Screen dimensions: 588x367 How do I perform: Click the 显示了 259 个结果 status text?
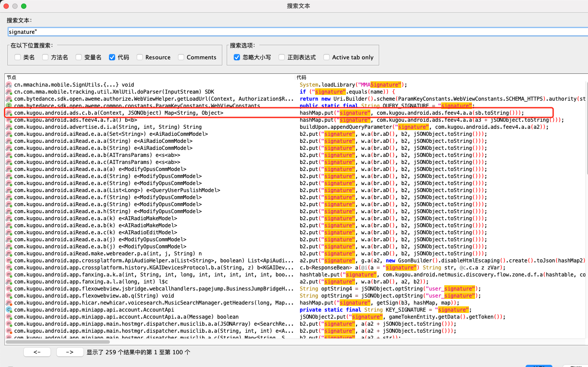(138, 352)
